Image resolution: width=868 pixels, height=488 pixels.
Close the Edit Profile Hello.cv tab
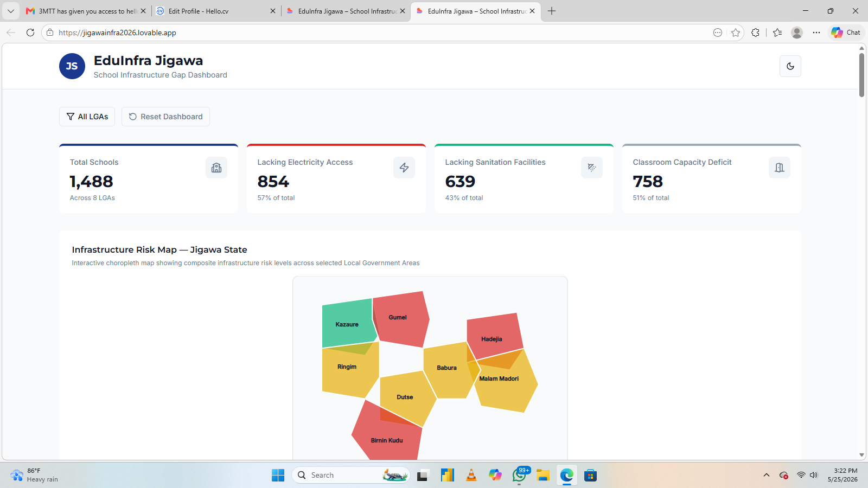point(273,11)
